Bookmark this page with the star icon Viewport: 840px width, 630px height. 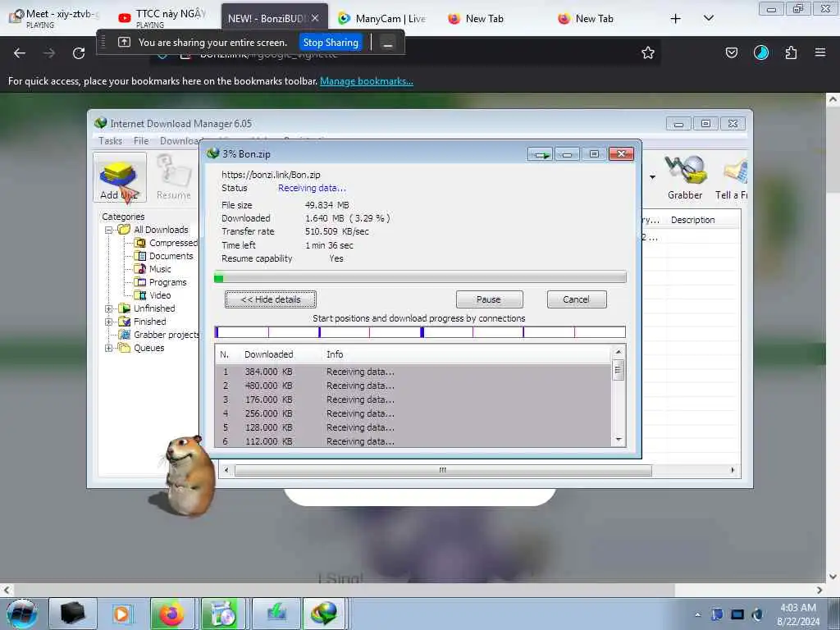click(648, 52)
